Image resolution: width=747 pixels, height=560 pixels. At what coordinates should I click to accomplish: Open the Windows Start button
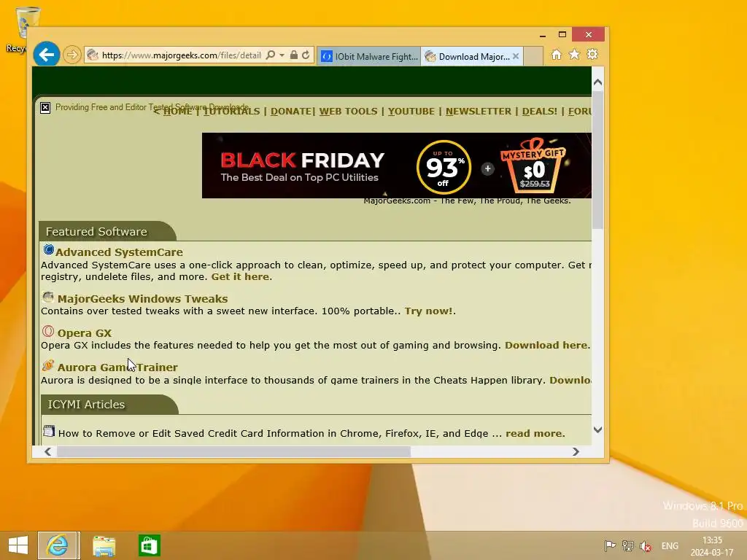[18, 545]
